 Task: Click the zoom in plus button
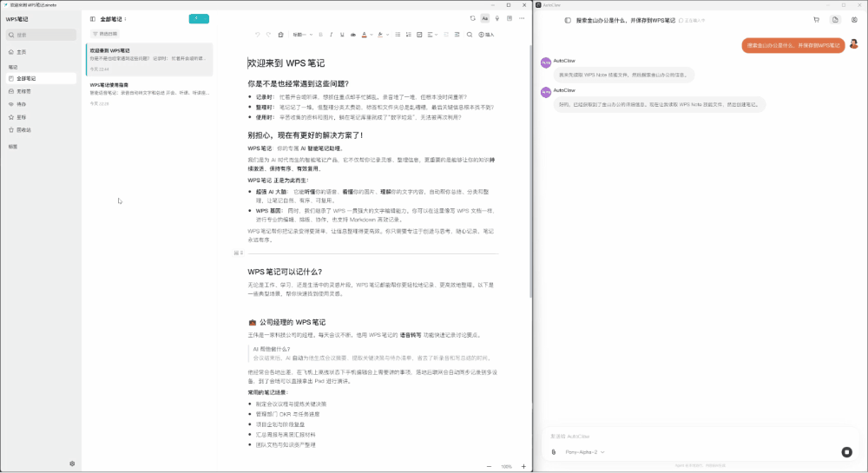[523, 466]
